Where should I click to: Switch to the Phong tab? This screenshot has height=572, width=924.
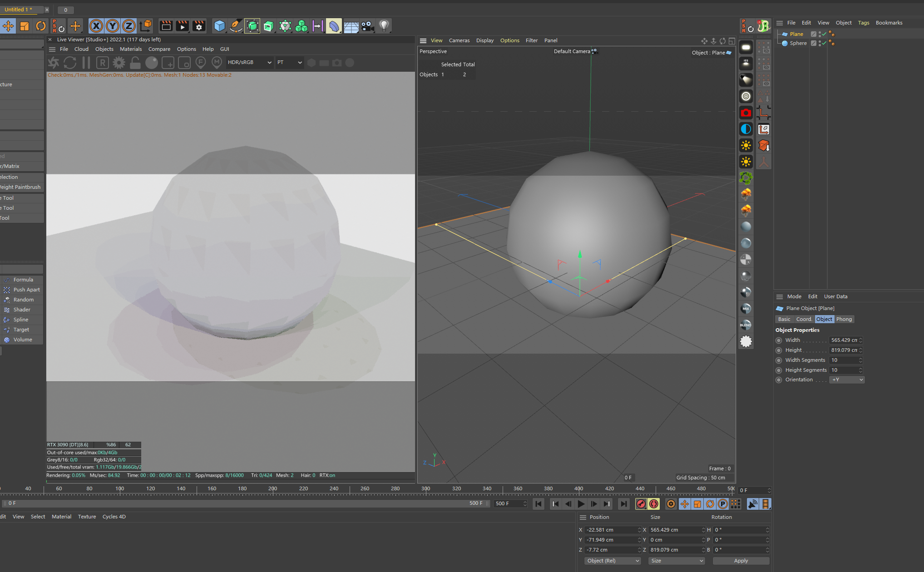pos(844,319)
